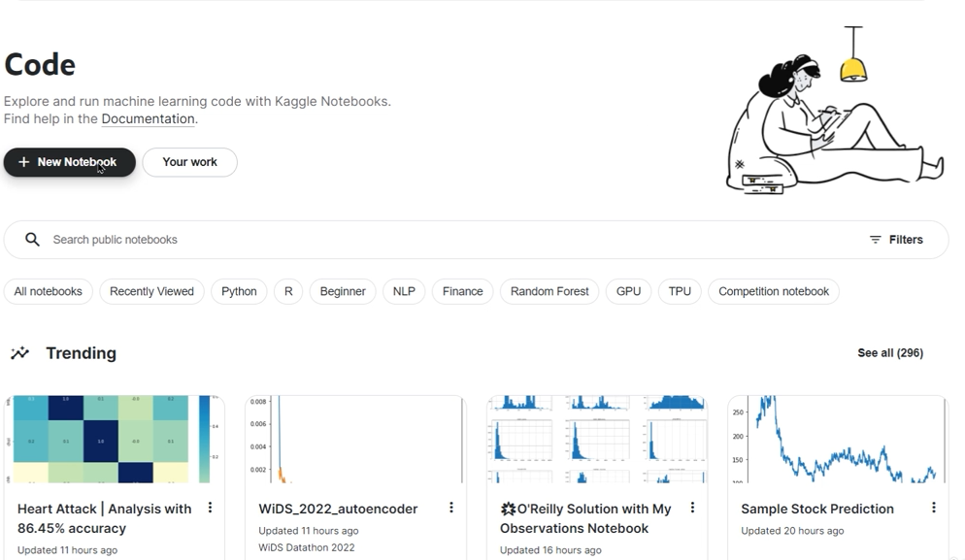Click the Trending chart icon
The image size is (965, 560).
[19, 353]
